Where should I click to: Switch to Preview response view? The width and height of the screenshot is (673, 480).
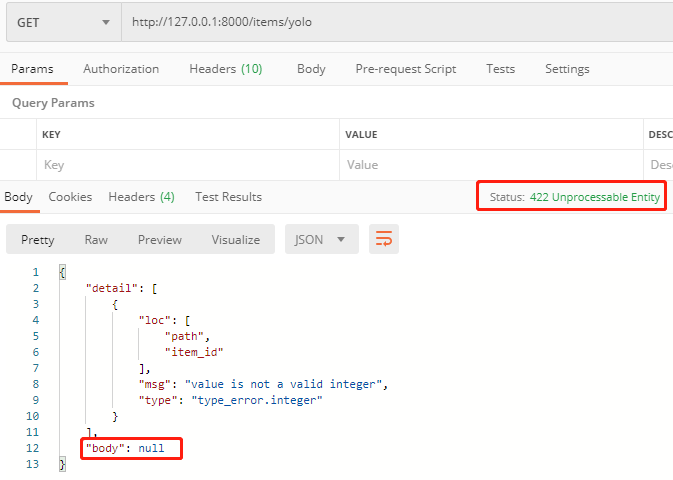[x=160, y=240]
